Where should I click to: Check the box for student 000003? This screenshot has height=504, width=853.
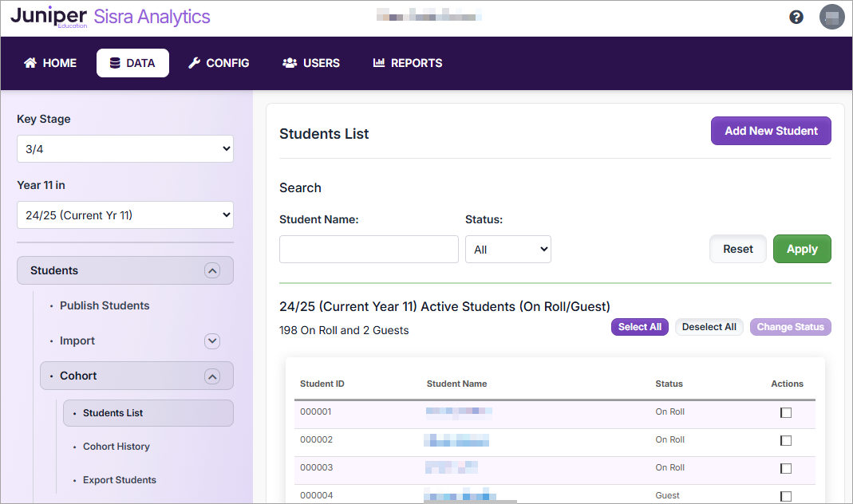click(x=786, y=469)
